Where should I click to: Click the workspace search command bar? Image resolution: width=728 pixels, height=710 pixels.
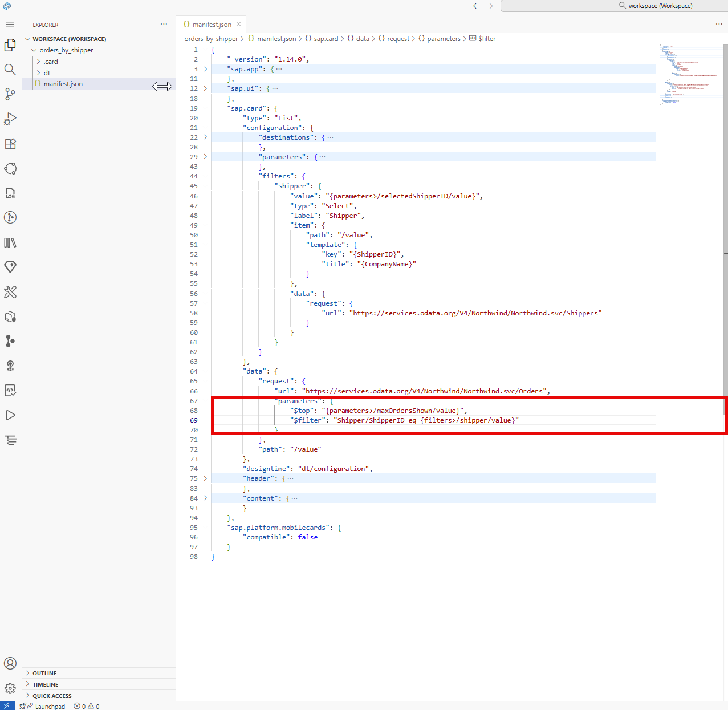coord(615,6)
